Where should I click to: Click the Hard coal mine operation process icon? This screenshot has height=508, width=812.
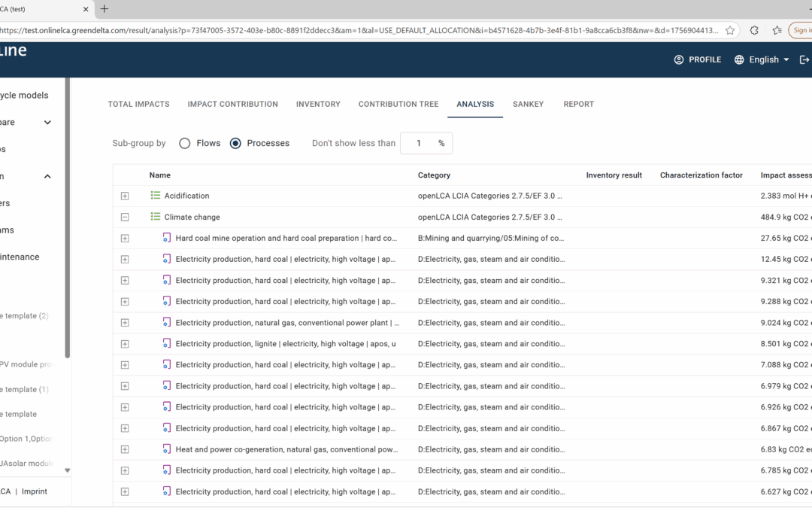167,238
